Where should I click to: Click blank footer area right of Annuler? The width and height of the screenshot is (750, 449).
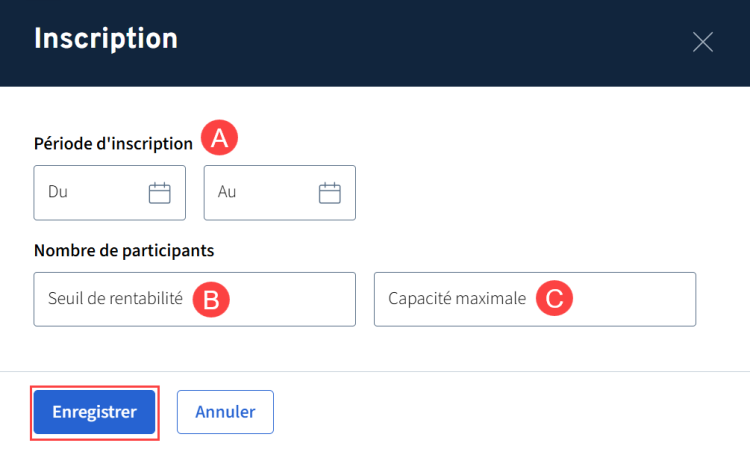(x=500, y=411)
